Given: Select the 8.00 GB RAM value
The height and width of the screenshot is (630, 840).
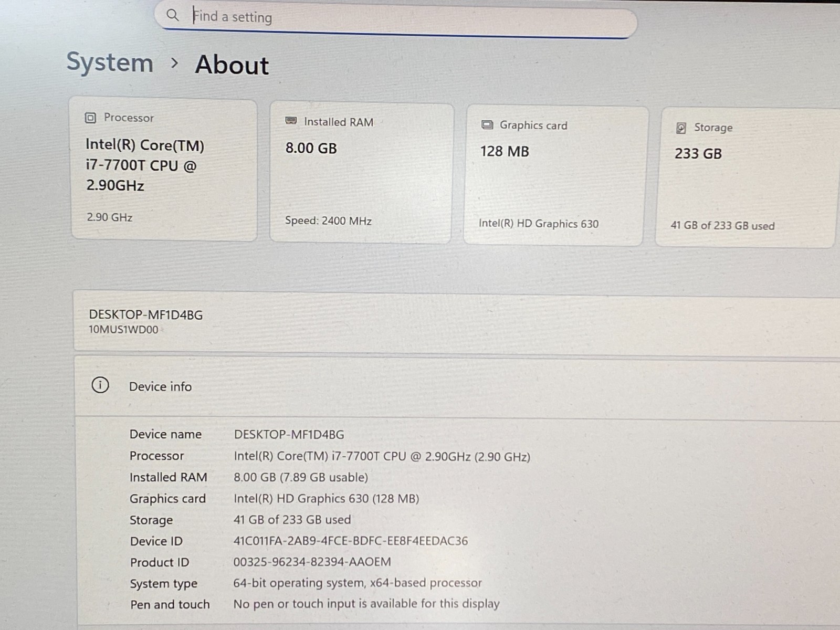Looking at the screenshot, I should [x=311, y=148].
